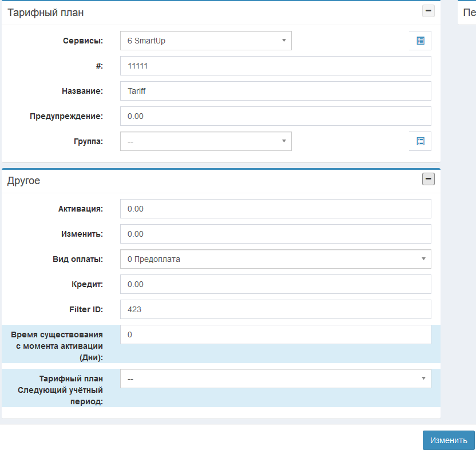
Task: Open the list icon beside Группа
Action: 421,141
